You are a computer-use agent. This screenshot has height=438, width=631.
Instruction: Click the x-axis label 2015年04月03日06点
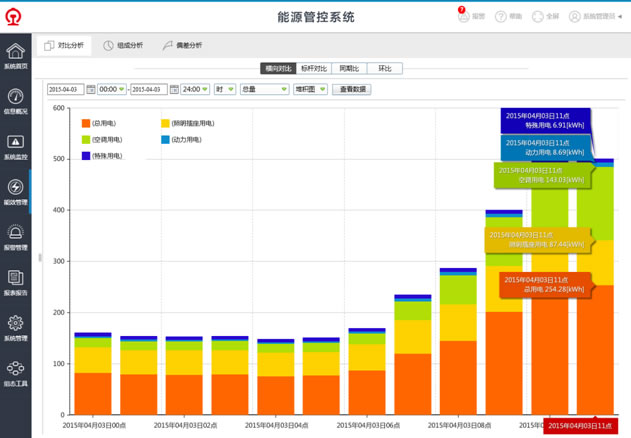368,426
